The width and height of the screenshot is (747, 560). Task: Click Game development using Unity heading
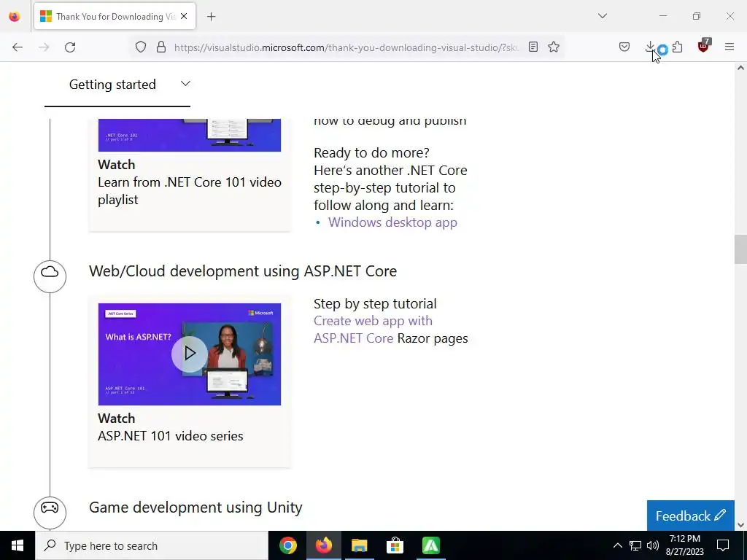196,507
